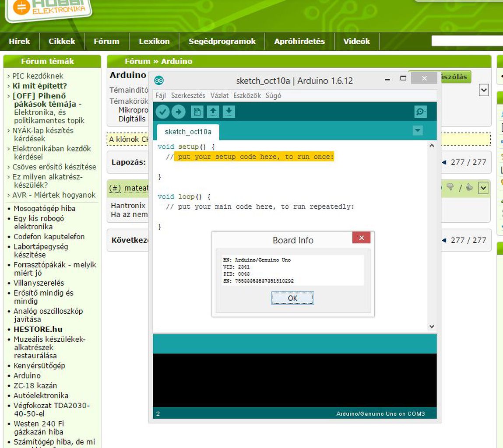503x448 pixels.
Task: Click Arduino breadcrumb link
Action: tap(177, 61)
